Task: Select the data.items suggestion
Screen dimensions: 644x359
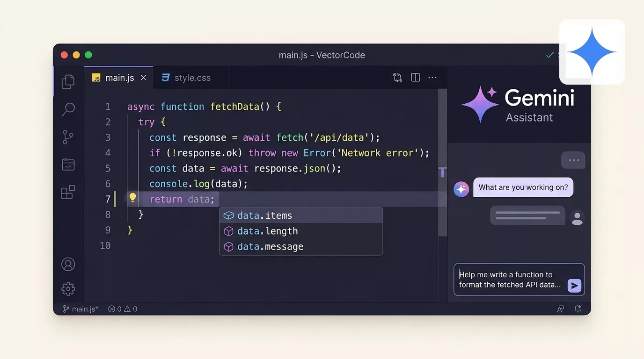Action: point(301,215)
